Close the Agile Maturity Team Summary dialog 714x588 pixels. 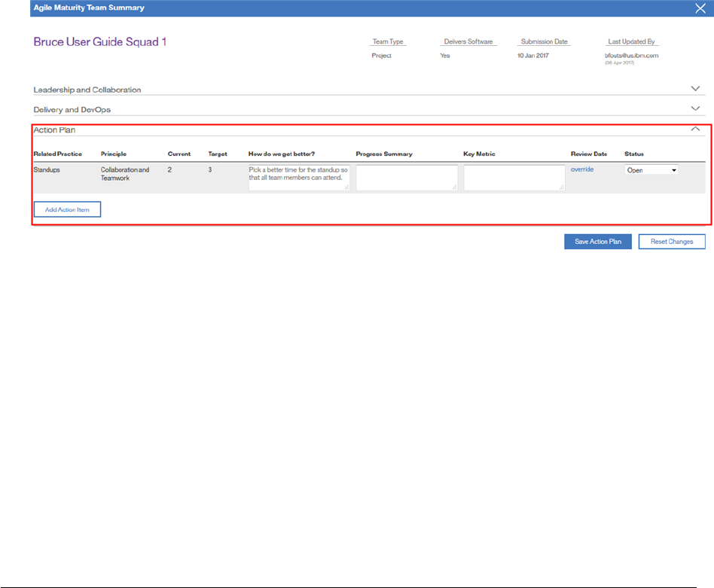coord(700,8)
